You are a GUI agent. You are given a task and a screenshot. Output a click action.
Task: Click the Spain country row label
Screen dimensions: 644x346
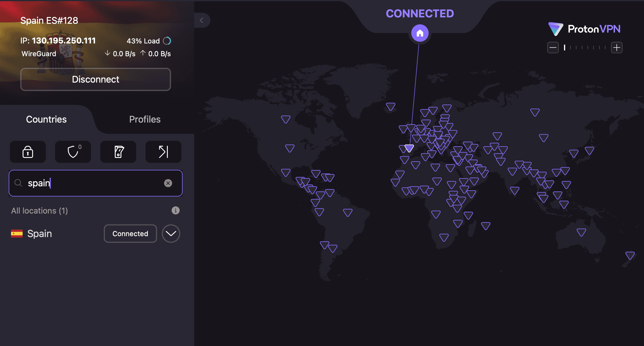pyautogui.click(x=39, y=234)
